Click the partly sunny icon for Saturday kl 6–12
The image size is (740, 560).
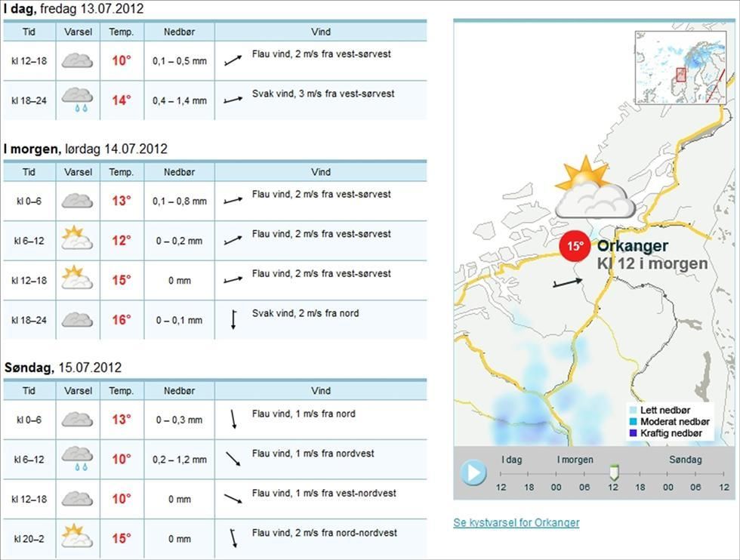tap(77, 235)
